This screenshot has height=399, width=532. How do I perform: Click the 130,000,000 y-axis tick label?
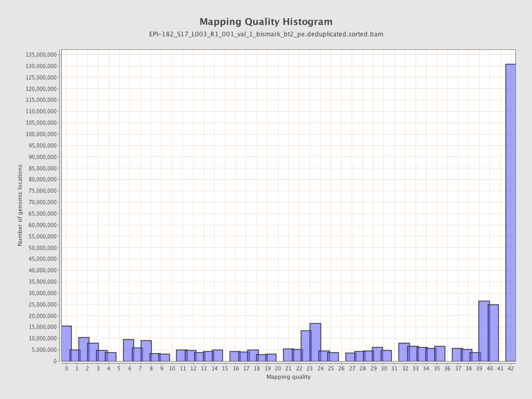pyautogui.click(x=41, y=66)
